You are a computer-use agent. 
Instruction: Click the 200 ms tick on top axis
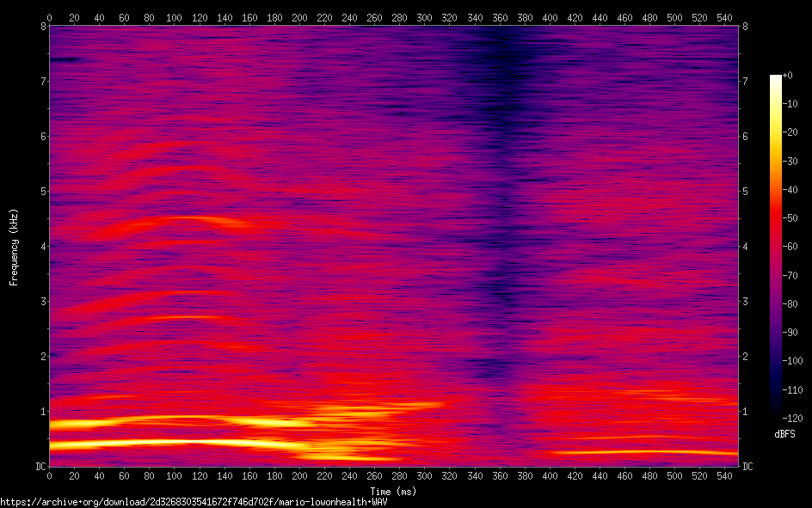(x=175, y=17)
